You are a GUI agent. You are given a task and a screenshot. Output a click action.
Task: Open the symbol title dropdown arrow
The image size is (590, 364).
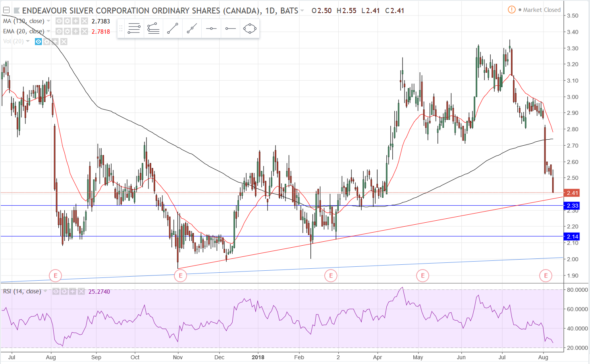[x=302, y=11]
